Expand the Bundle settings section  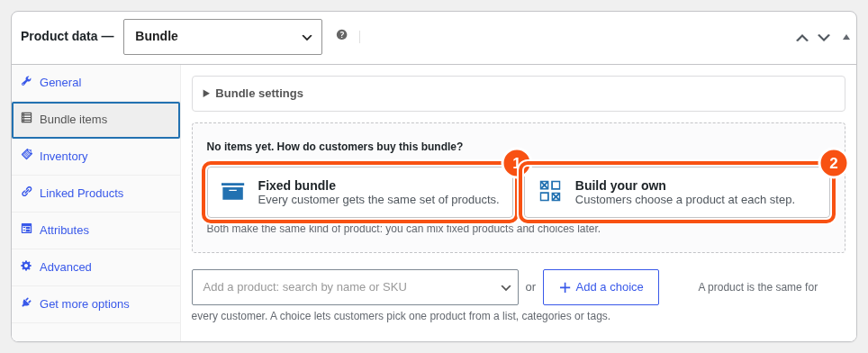[x=518, y=94]
